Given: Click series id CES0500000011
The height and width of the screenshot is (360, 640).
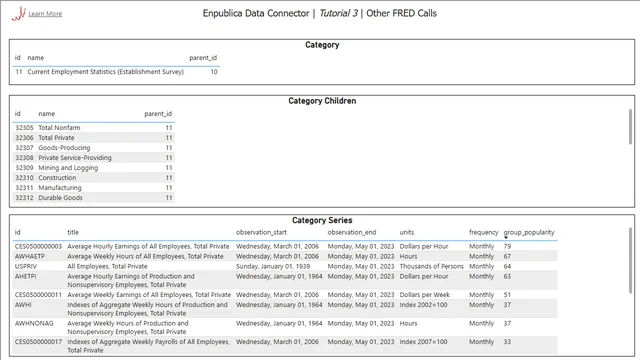Looking at the screenshot, I should point(38,295).
